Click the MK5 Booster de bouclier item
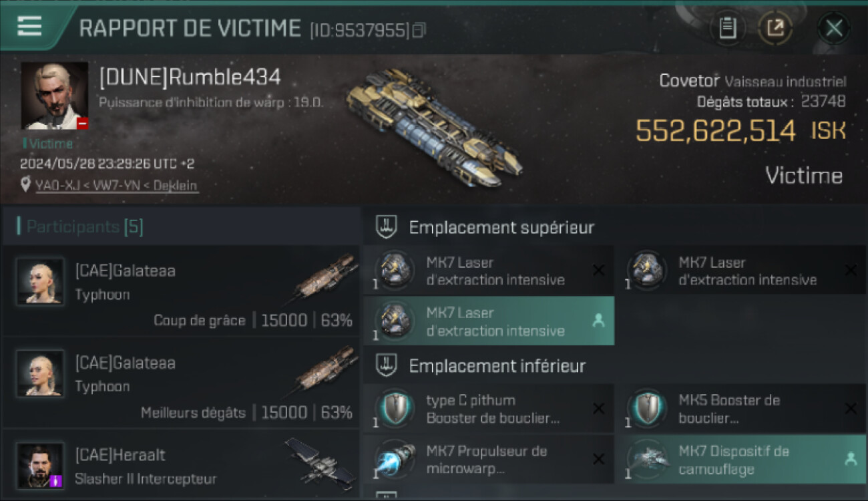The width and height of the screenshot is (868, 501). click(x=740, y=408)
